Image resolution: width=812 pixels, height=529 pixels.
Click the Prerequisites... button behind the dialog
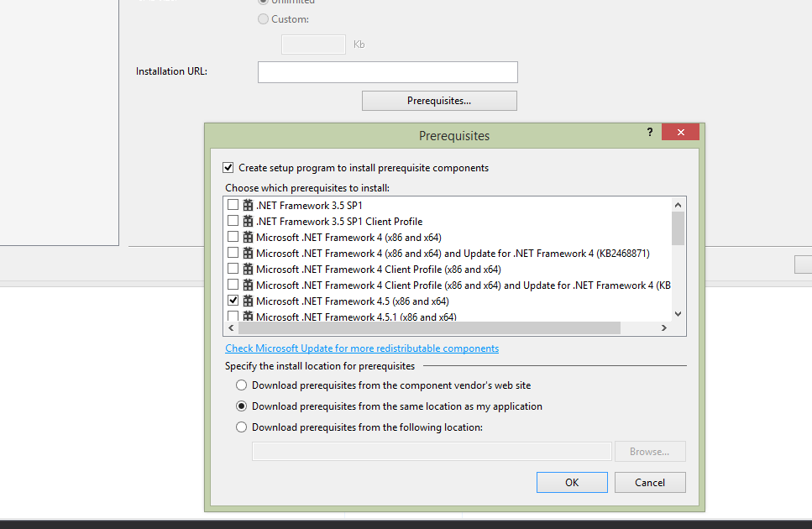[438, 100]
